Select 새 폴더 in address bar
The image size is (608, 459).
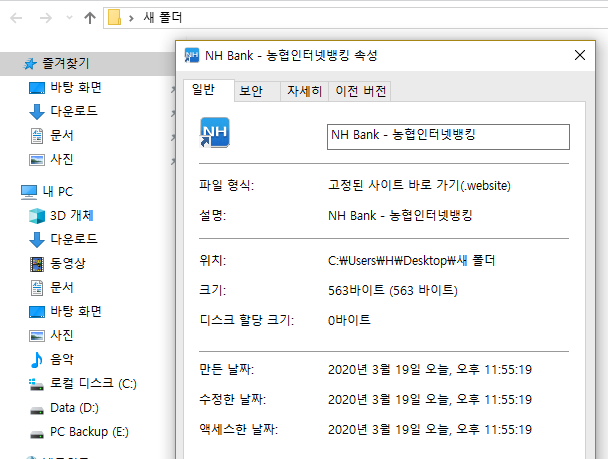point(162,17)
